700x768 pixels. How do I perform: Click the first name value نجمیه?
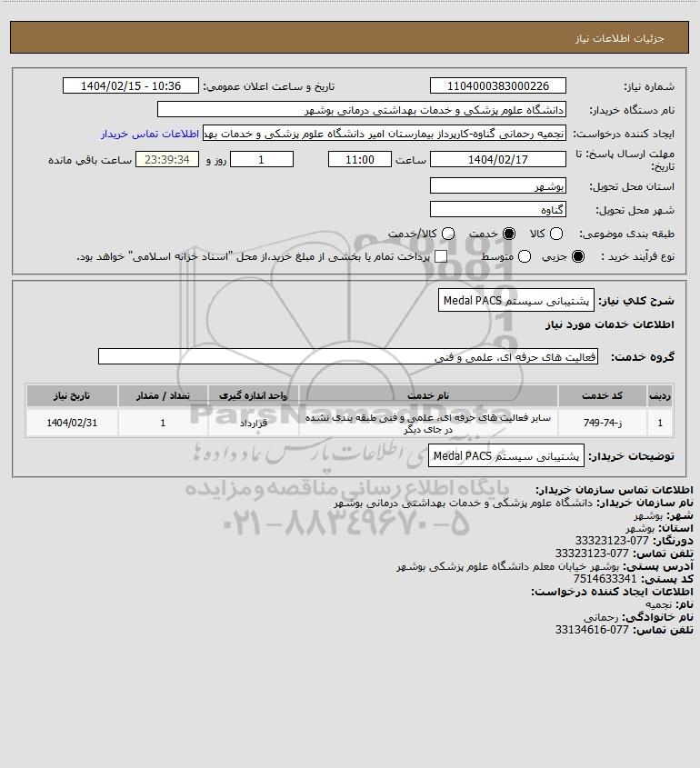658,604
